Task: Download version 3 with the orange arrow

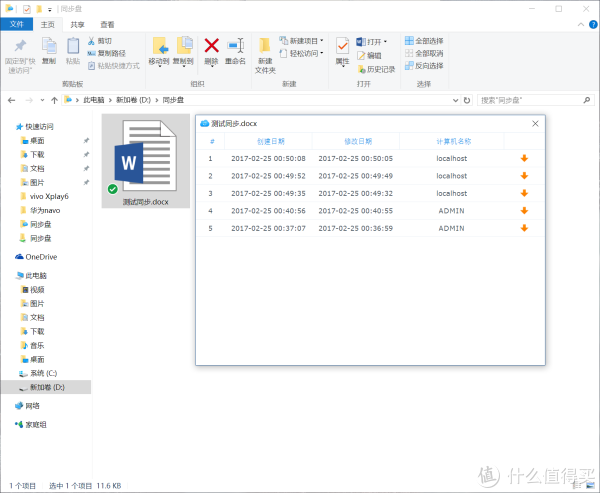Action: 524,193
